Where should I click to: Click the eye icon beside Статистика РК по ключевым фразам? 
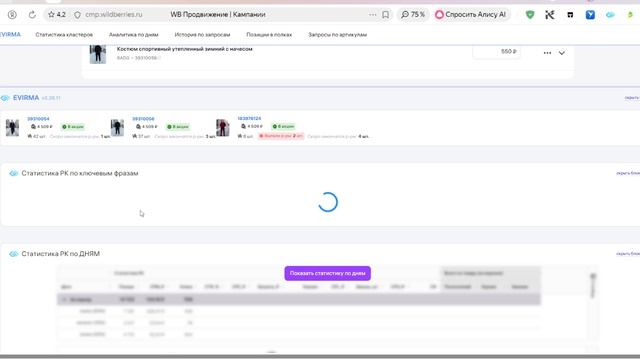[x=13, y=173]
